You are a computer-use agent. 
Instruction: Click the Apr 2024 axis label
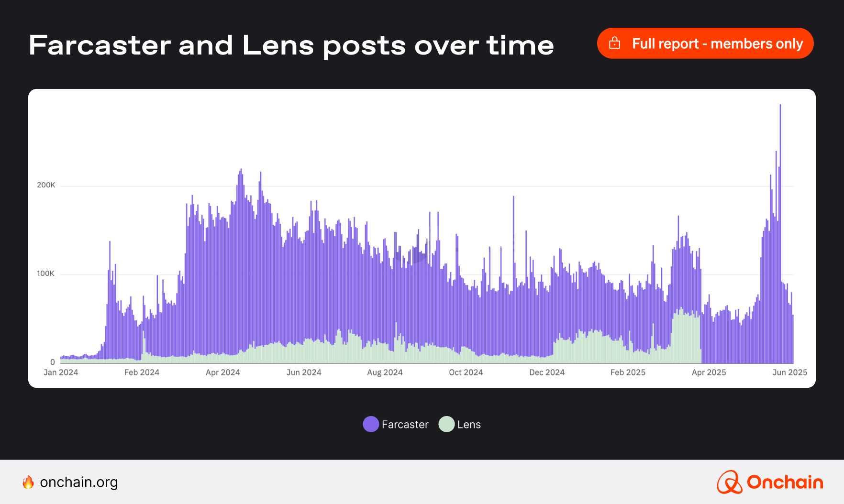click(x=222, y=373)
